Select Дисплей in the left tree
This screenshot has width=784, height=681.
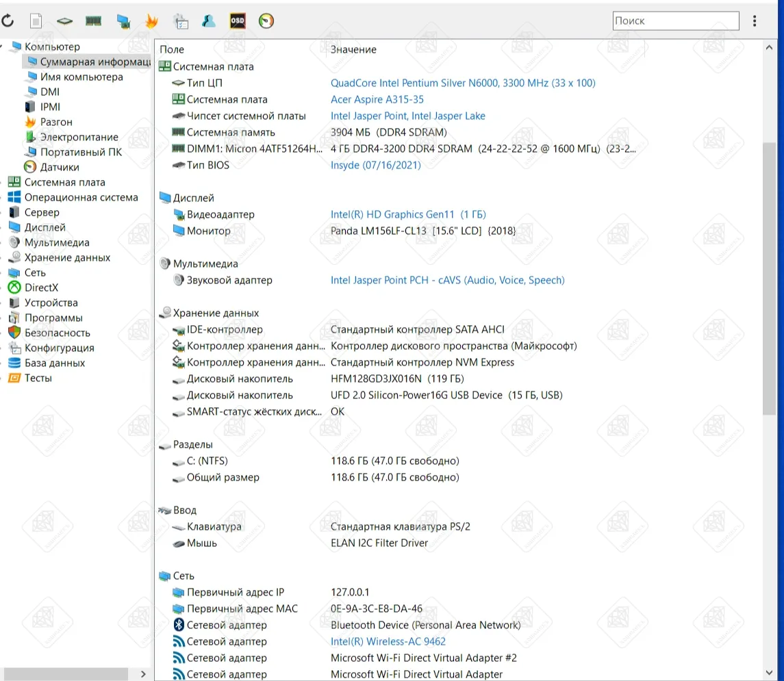pos(45,227)
